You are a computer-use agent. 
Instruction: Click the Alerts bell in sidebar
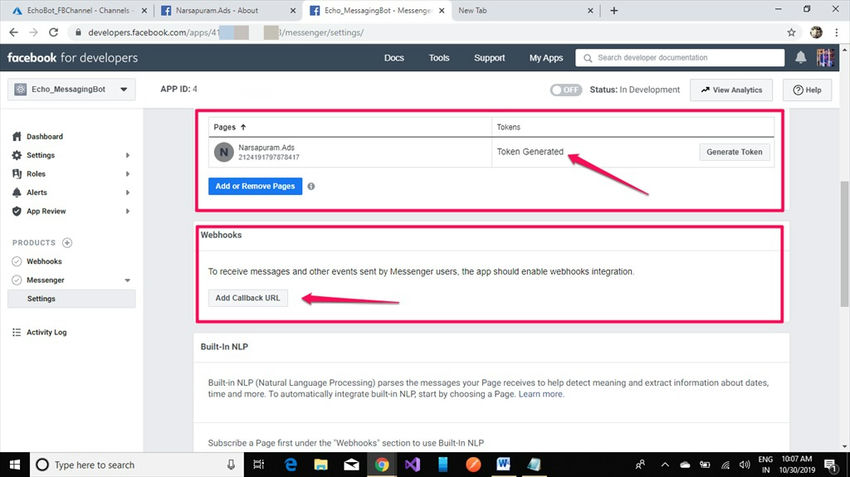pos(17,192)
